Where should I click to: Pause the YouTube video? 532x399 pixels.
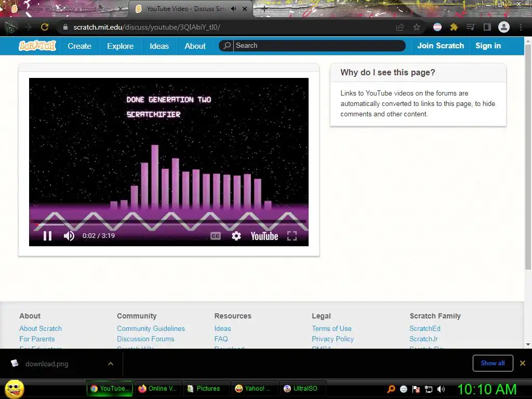coord(47,236)
